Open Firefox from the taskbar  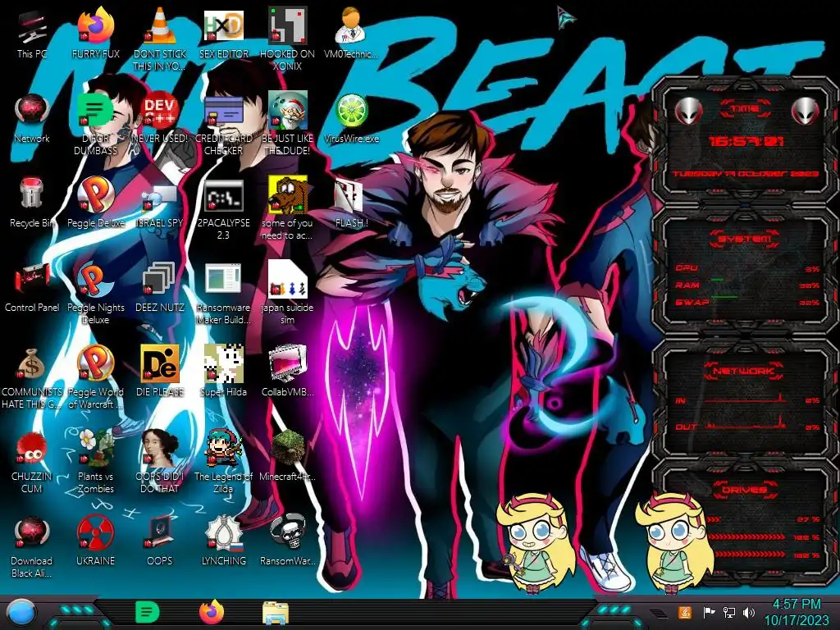pos(212,612)
